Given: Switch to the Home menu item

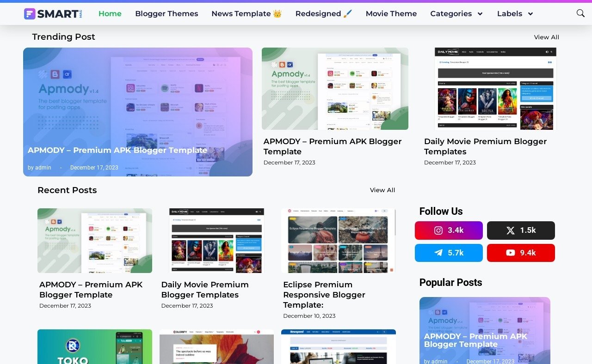Looking at the screenshot, I should 110,14.
